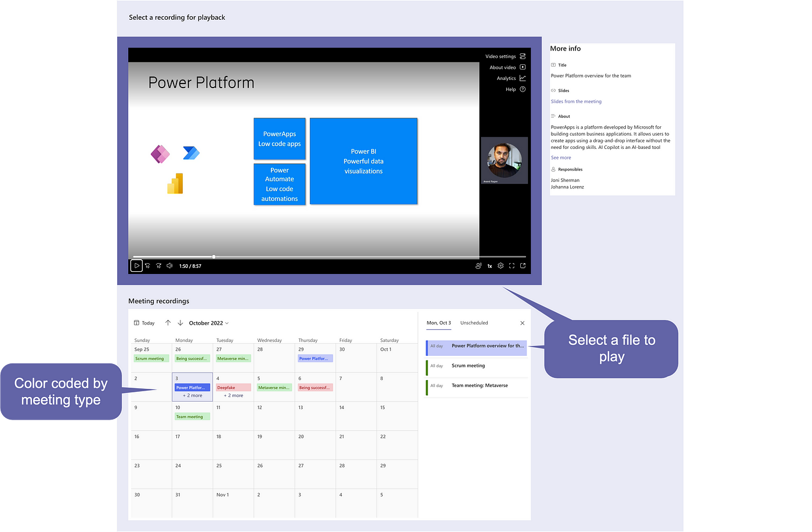Change playback speed from 1x
Screen dimensions: 812x532
(490, 267)
